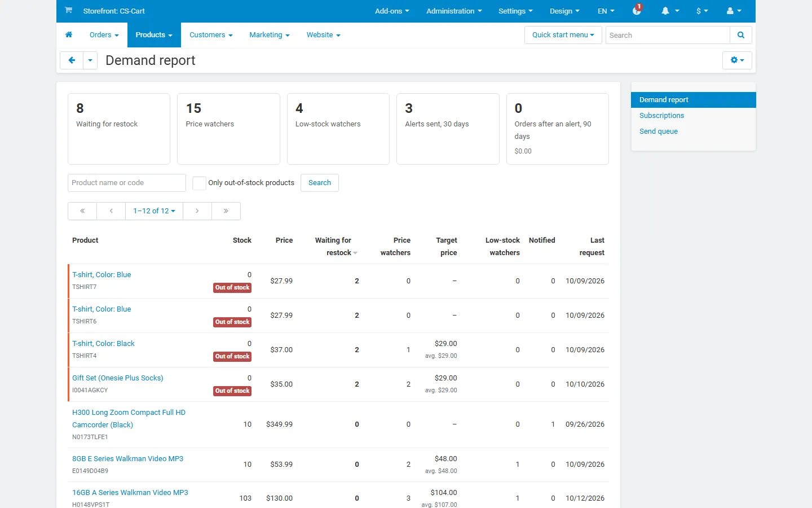Open 8GB E Series Walkman link
The height and width of the screenshot is (508, 812).
point(127,459)
